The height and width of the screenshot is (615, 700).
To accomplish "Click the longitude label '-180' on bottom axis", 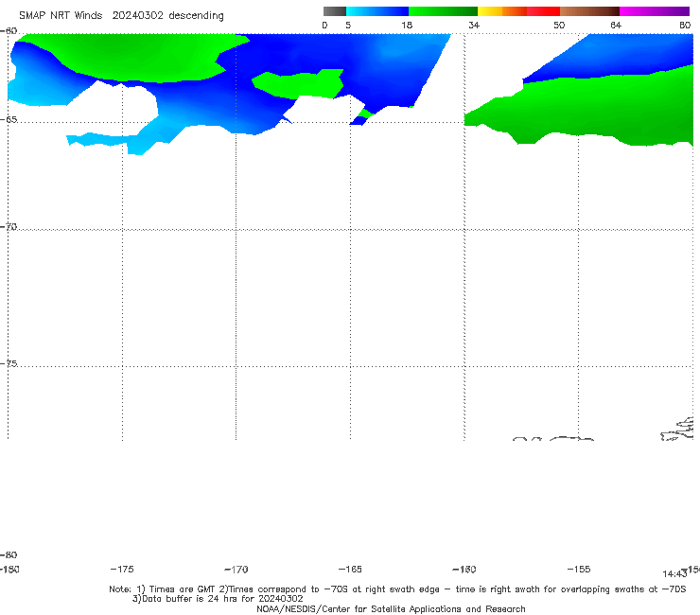I will [x=9, y=569].
